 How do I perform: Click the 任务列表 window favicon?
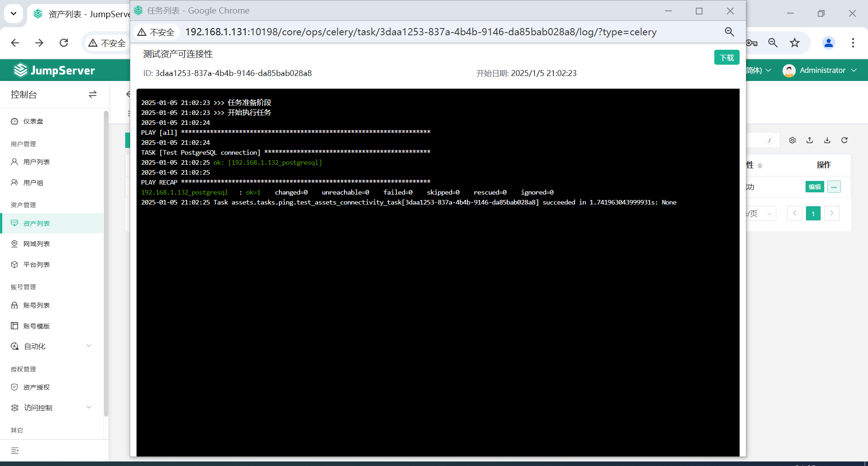click(x=138, y=10)
